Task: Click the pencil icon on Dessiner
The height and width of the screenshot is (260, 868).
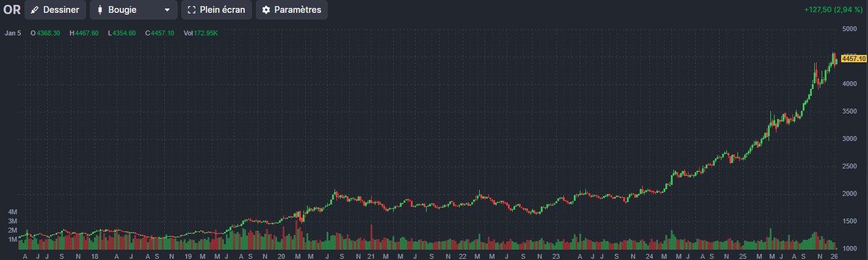Action: click(x=35, y=10)
